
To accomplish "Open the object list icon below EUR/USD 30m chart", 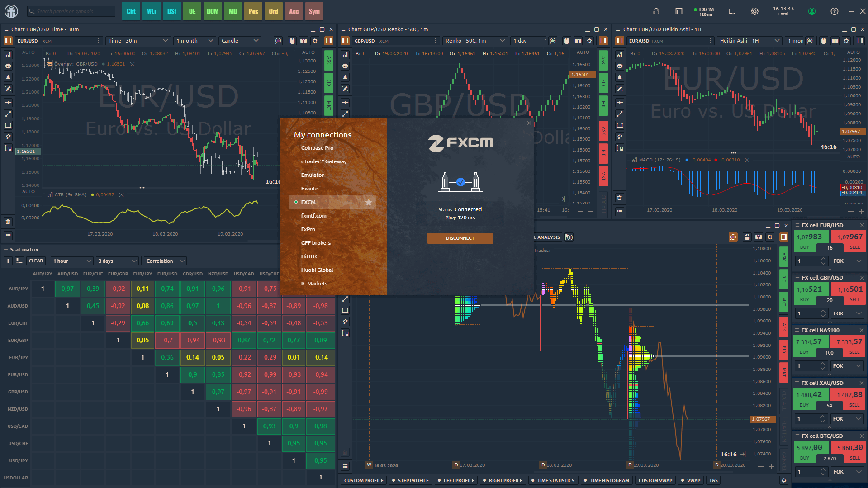I will point(8,236).
